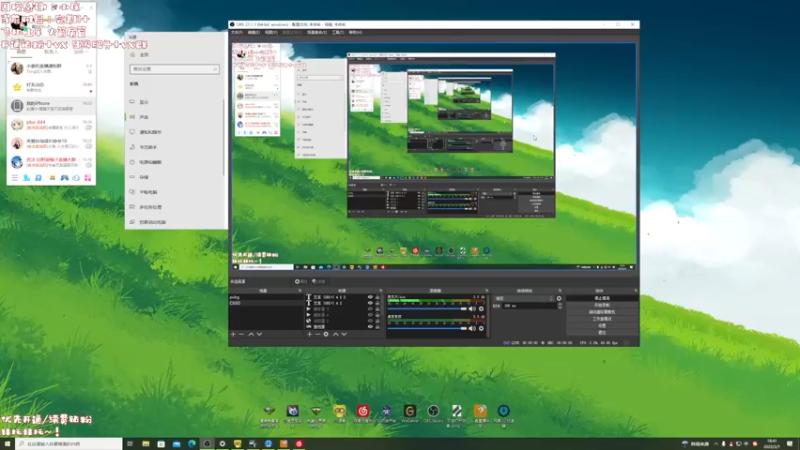Open gear settings of upper mixer channel
Screen dimensions: 800x450
click(x=481, y=309)
